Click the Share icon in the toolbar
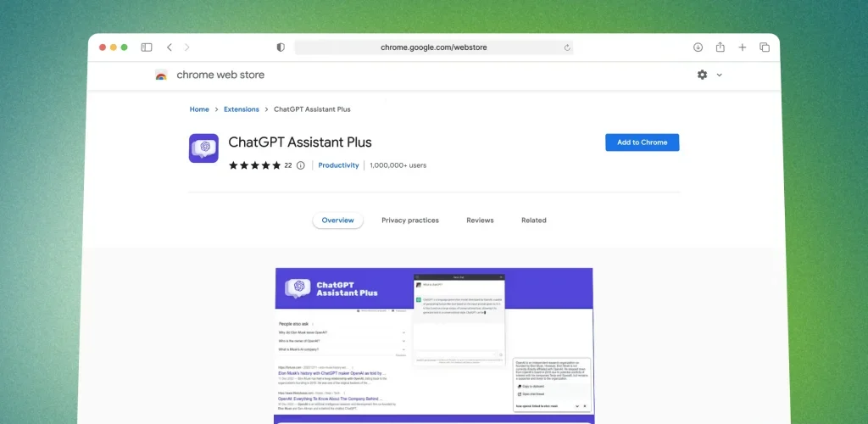Image resolution: width=868 pixels, height=424 pixels. pos(720,47)
